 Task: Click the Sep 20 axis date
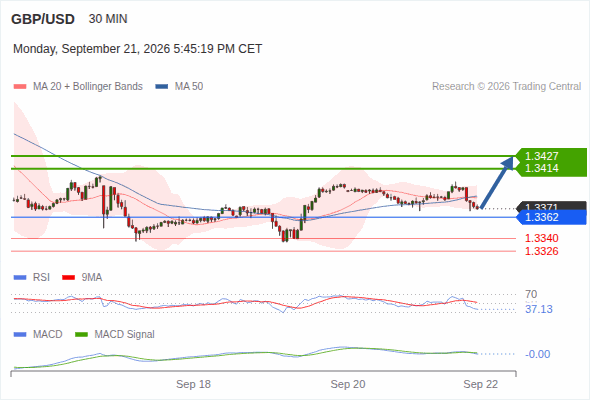(348, 384)
